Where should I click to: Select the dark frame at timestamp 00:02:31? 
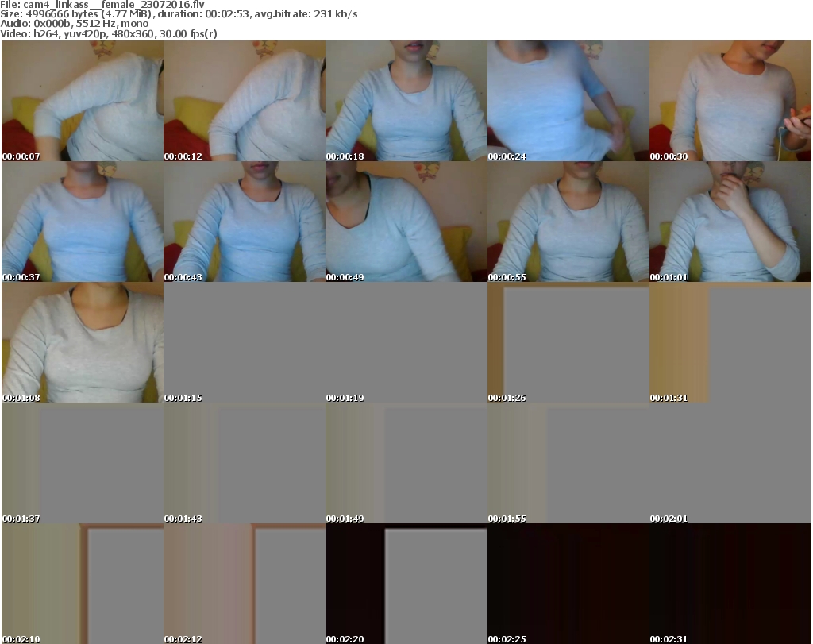(730, 584)
